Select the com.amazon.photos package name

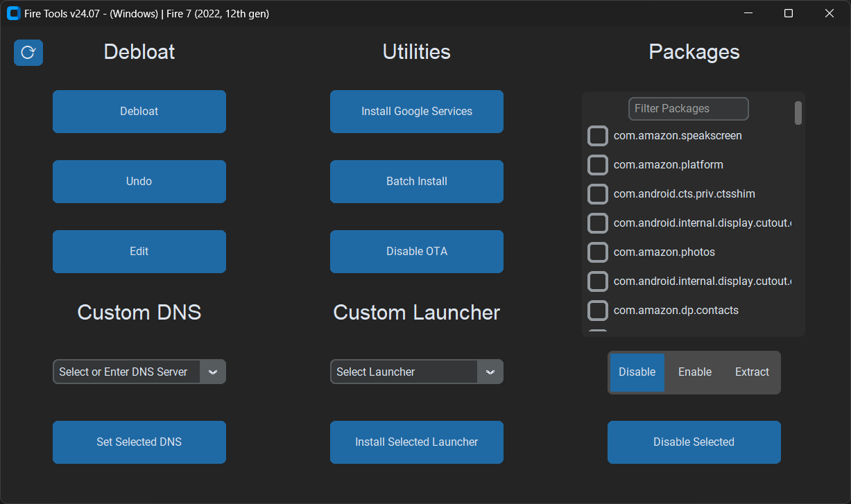(664, 252)
